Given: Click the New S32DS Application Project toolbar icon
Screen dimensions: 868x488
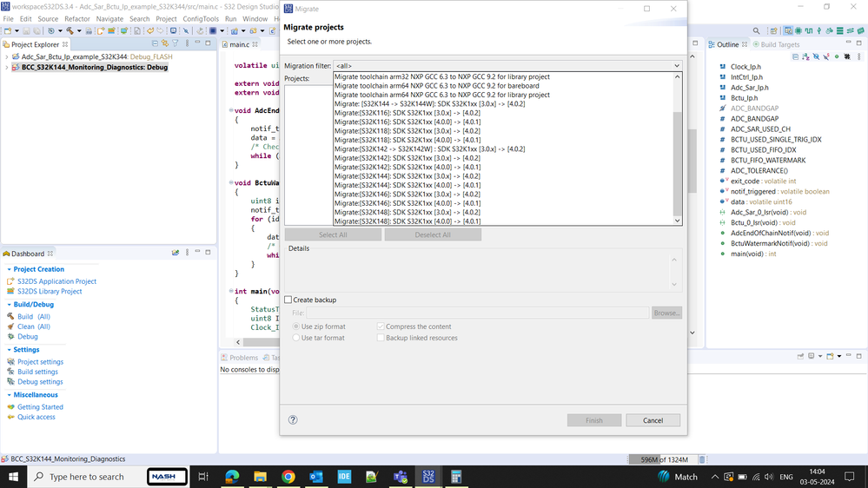Looking at the screenshot, I should click(101, 31).
